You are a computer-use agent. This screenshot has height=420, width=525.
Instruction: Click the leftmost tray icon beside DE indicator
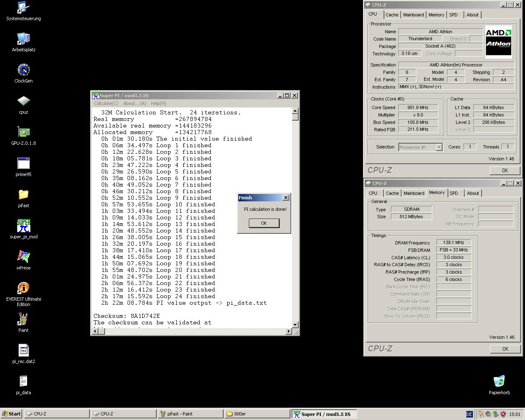[x=481, y=414]
